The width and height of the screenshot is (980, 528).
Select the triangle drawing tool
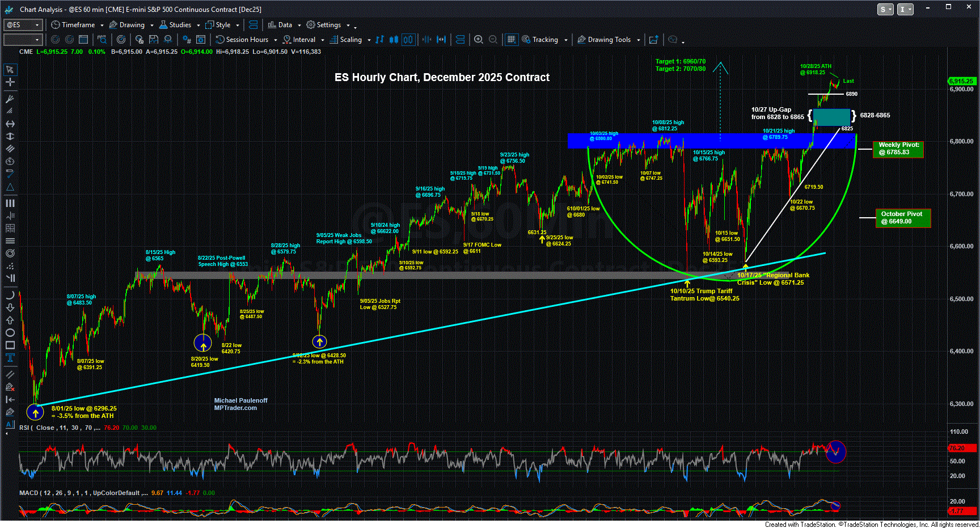tap(10, 187)
